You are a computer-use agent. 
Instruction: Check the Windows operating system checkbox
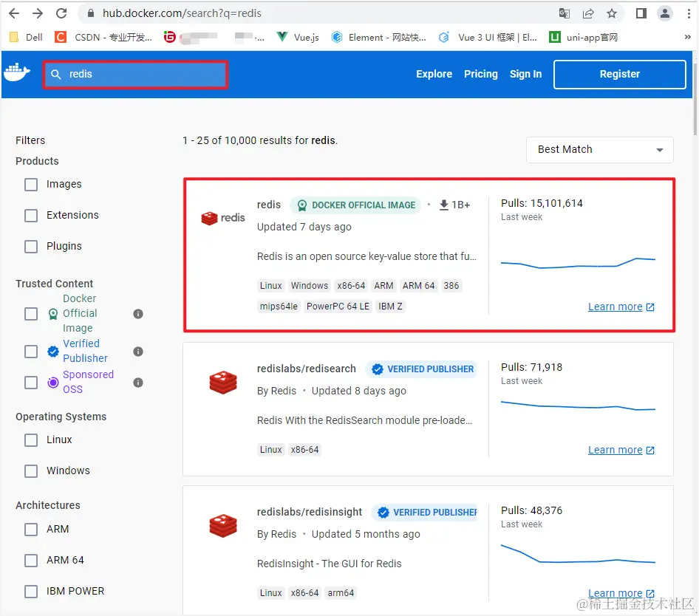click(31, 471)
